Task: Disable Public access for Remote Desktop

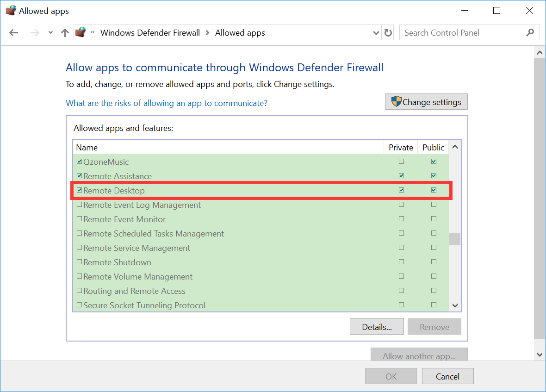Action: point(434,190)
